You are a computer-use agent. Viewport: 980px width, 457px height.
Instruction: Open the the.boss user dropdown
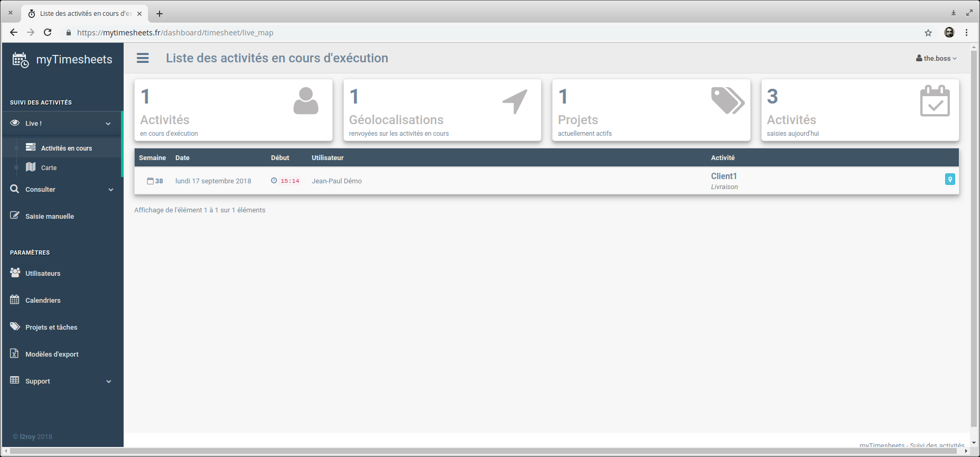[936, 59]
